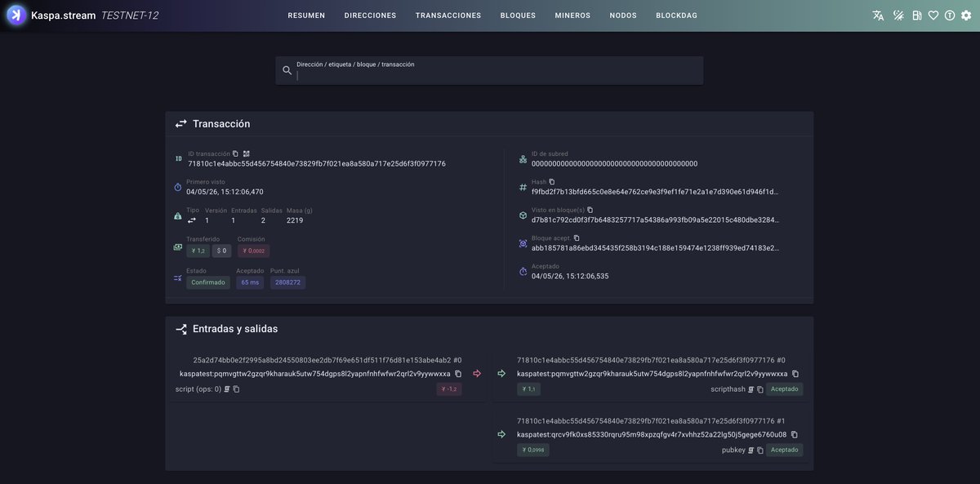Image resolution: width=980 pixels, height=484 pixels.
Task: Click the $ 0 transferred value chip
Action: (221, 251)
